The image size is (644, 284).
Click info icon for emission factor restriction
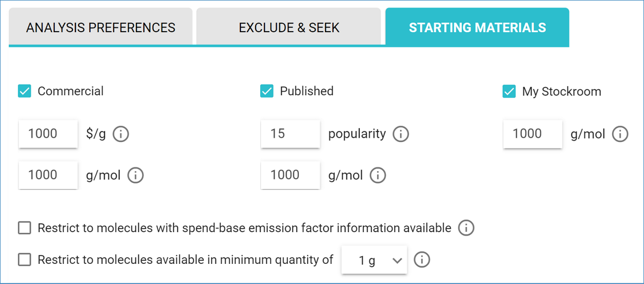[x=466, y=228]
